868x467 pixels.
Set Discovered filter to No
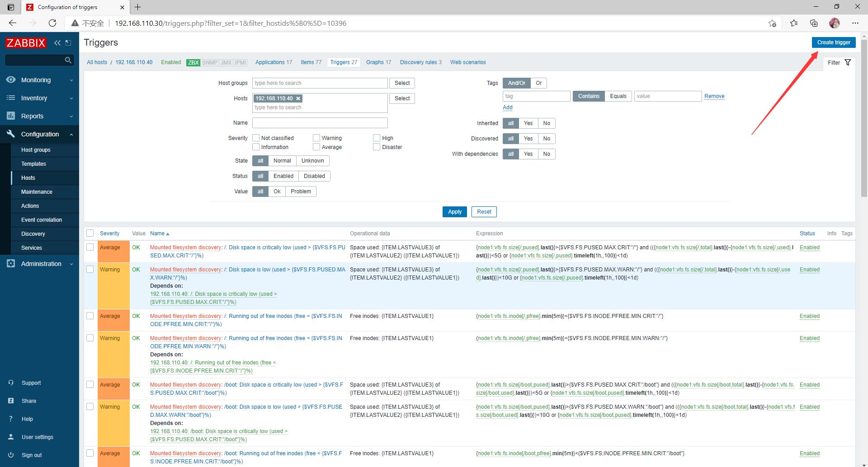click(x=547, y=139)
